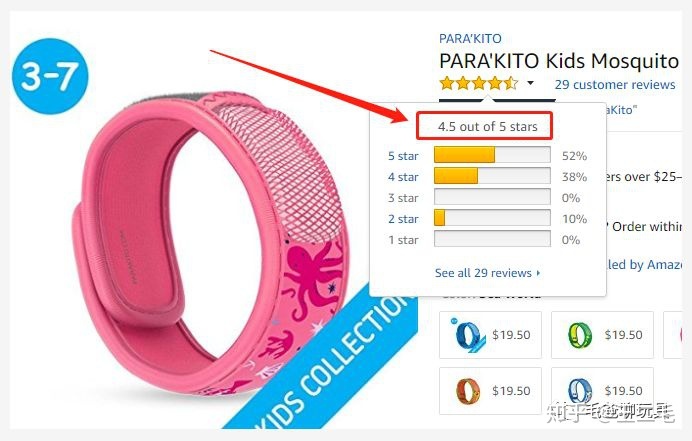
Task: Click the 2 star 10% bar
Action: pos(492,218)
